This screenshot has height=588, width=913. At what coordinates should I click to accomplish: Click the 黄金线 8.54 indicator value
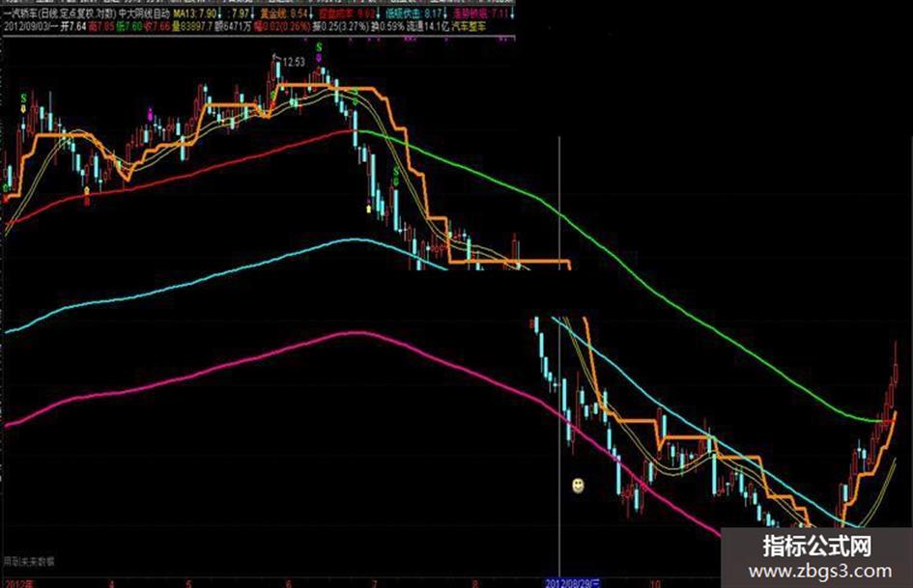pos(284,14)
